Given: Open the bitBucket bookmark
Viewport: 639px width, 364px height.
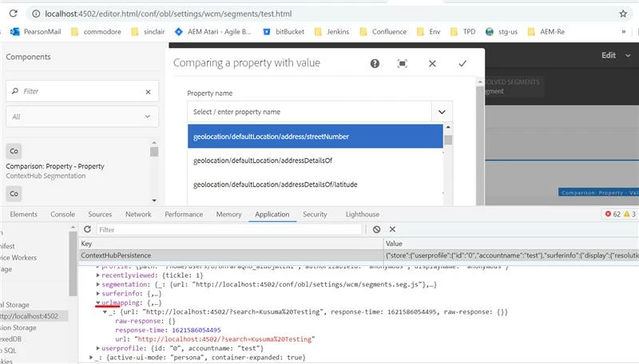Looking at the screenshot, I should tap(284, 32).
